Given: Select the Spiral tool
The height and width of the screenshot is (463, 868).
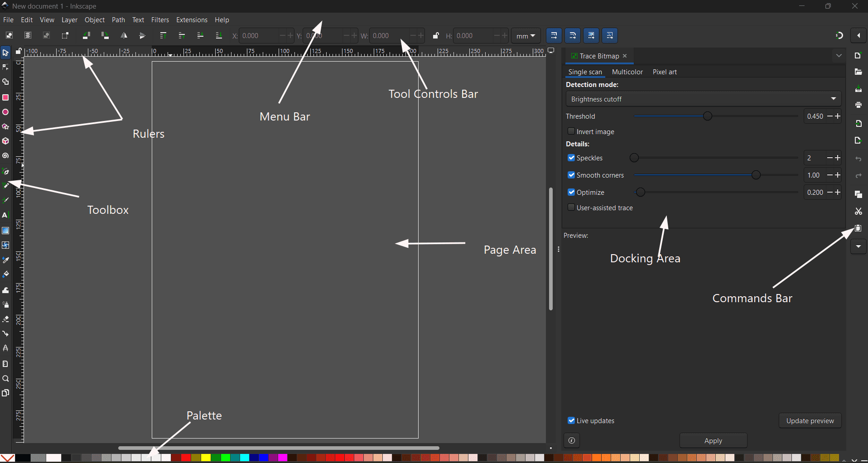Looking at the screenshot, I should click(x=5, y=156).
